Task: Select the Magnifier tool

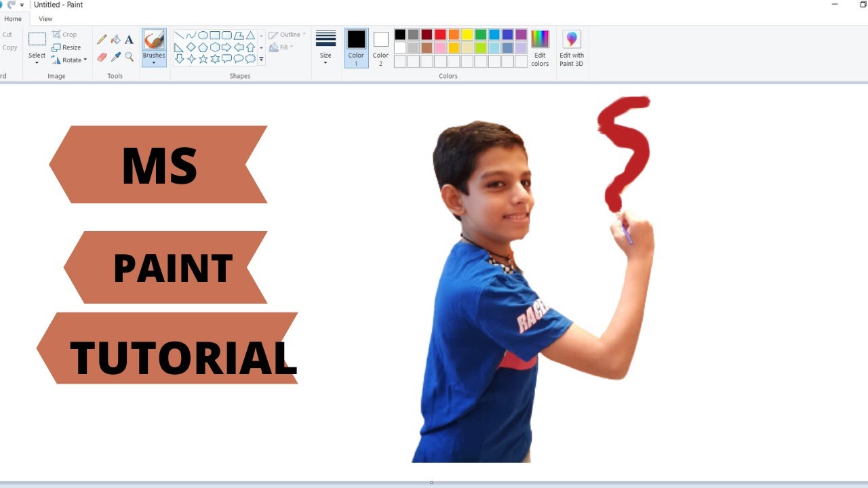Action: (129, 57)
